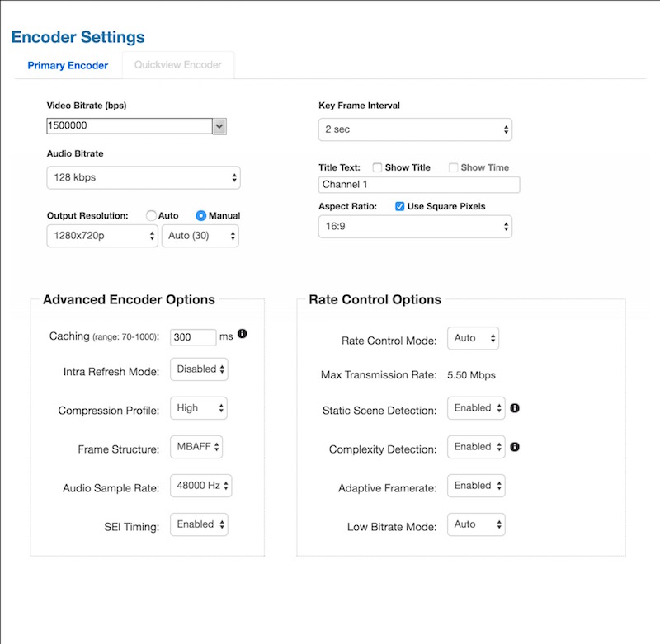The image size is (660, 644).
Task: Open the 1280x720p resolution dropdown
Action: tap(101, 236)
